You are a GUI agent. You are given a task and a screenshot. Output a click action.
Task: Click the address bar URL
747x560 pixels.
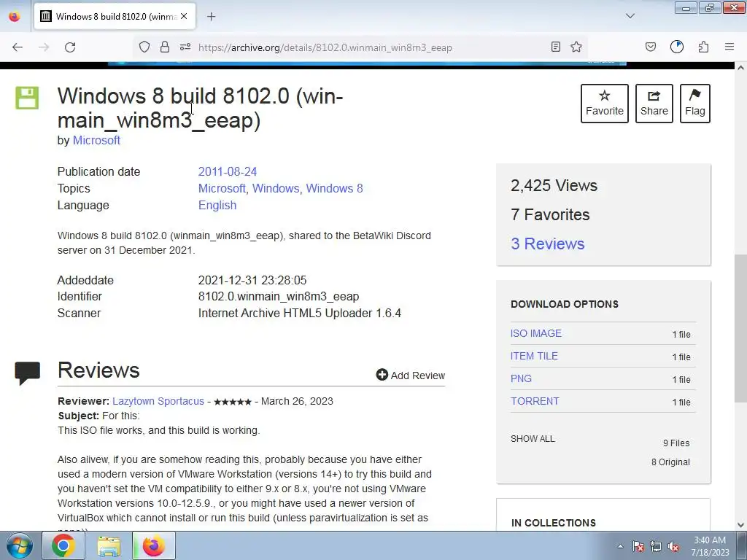[x=325, y=47]
